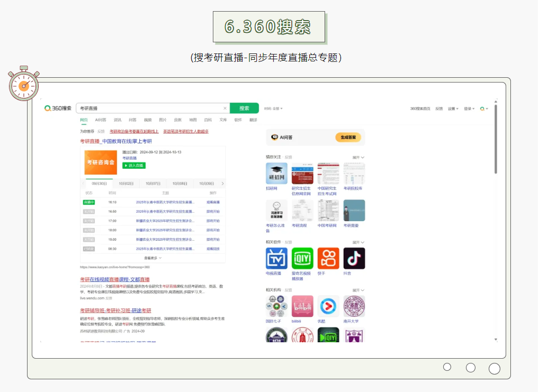Open the 登录 dropdown menu

pos(469,108)
